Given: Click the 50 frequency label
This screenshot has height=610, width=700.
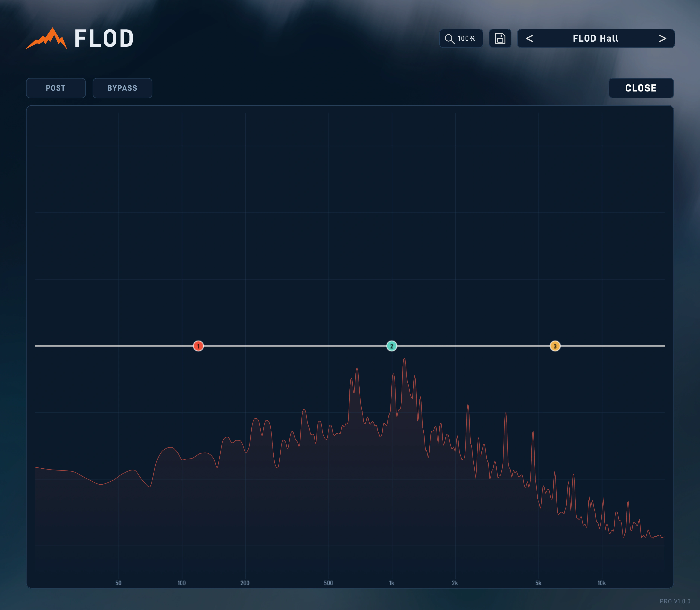Looking at the screenshot, I should 118,583.
